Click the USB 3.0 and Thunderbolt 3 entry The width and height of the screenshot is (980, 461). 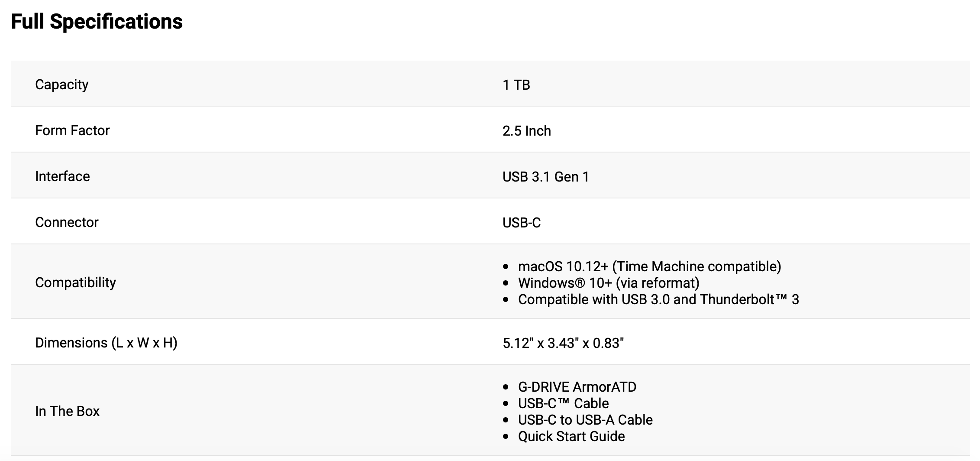point(658,299)
